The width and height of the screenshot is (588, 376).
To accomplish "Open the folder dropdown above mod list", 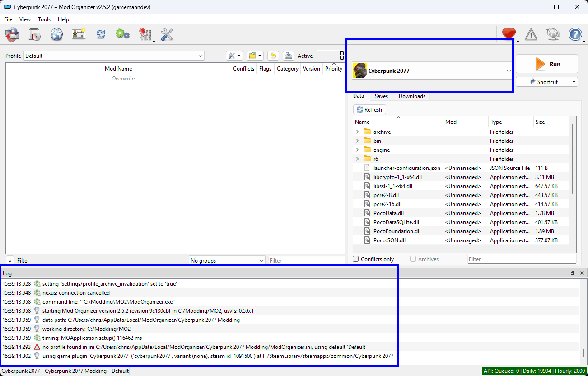I will (255, 56).
